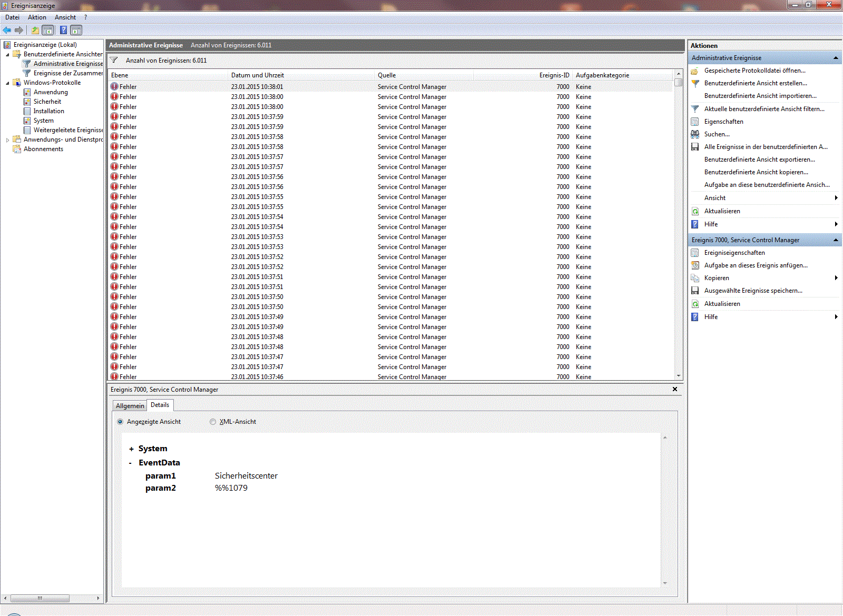
Task: Open the Aktion menu
Action: pos(37,17)
